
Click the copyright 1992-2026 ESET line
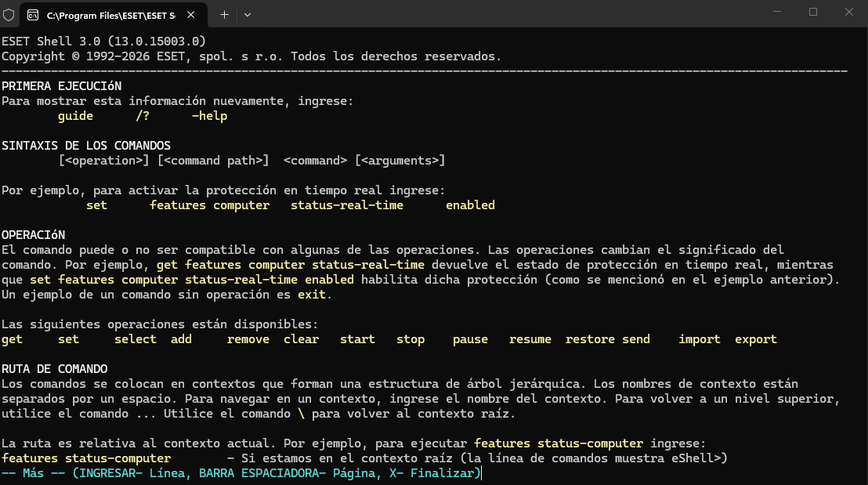pos(251,56)
